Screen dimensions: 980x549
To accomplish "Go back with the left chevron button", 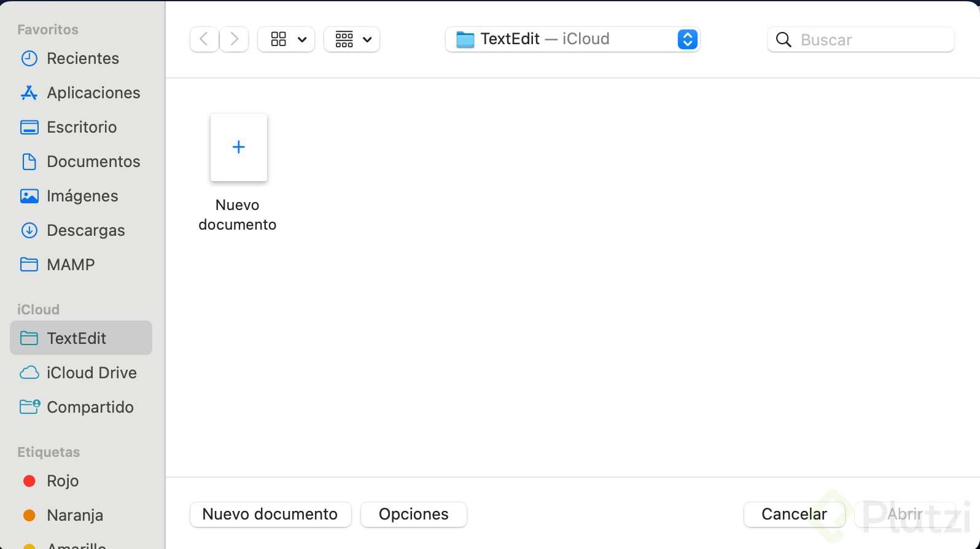I will coord(204,39).
